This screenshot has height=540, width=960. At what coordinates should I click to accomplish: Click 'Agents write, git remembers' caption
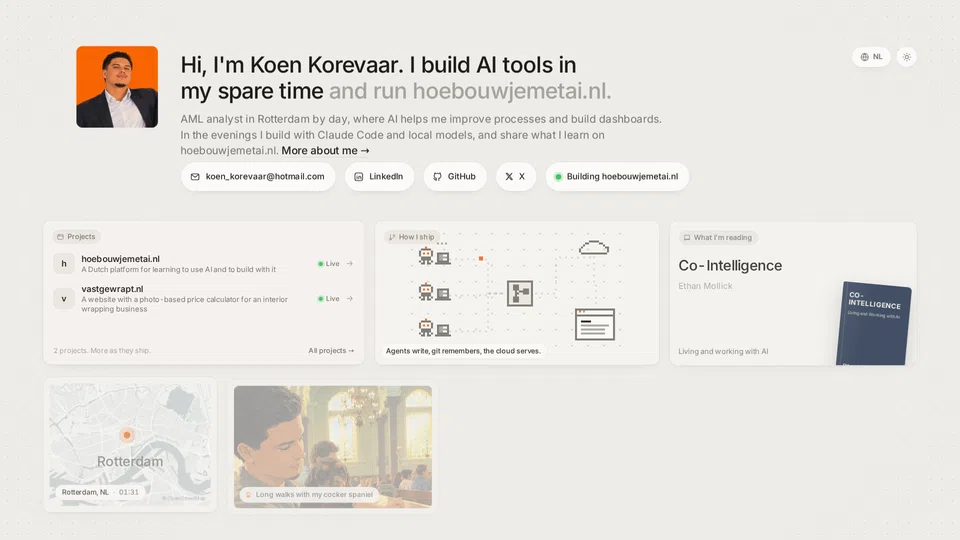click(463, 351)
